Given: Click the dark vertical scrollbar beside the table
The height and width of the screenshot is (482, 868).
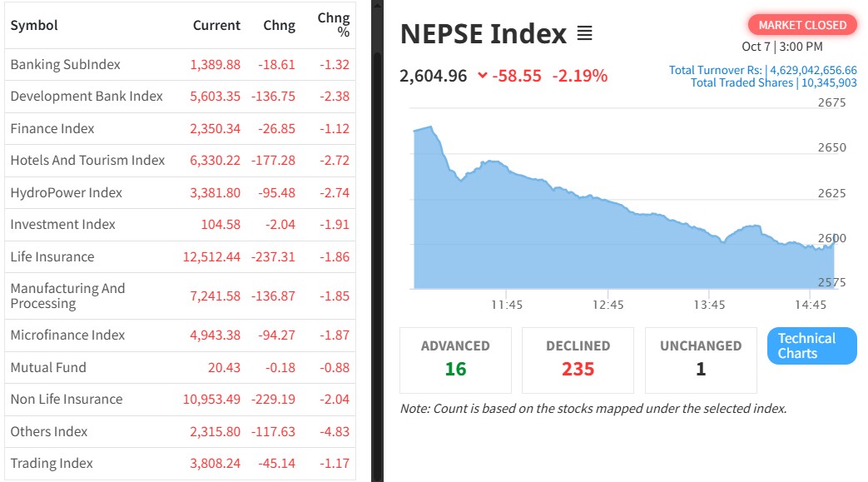Looking at the screenshot, I should coord(377,250).
